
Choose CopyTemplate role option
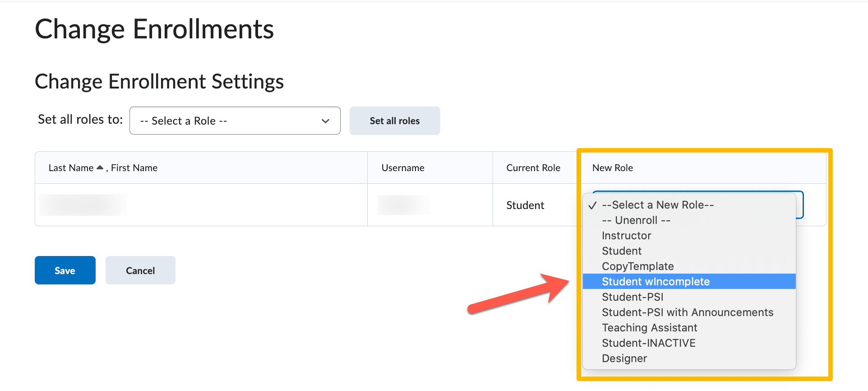(638, 266)
